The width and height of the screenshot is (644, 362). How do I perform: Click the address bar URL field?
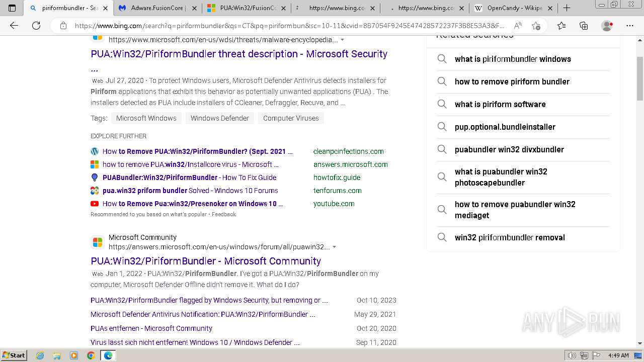coord(289,26)
